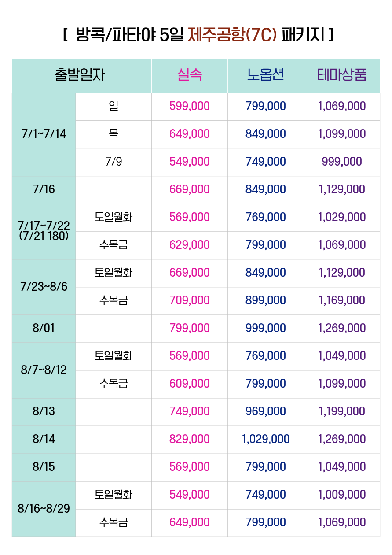392x555 pixels.
Task: Select the 실속 column header
Action: [x=190, y=75]
